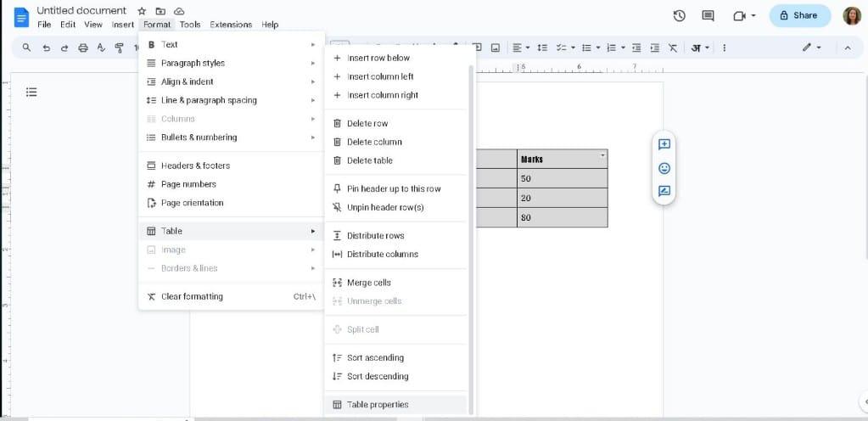868x421 pixels.
Task: Open the Edit menu
Action: (x=68, y=25)
